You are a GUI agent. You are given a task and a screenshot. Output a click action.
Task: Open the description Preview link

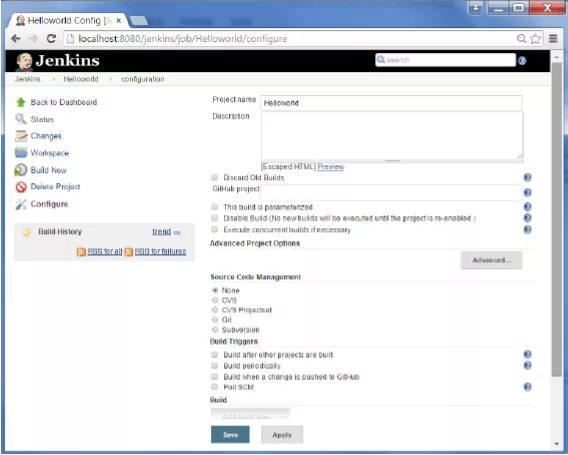pyautogui.click(x=331, y=167)
